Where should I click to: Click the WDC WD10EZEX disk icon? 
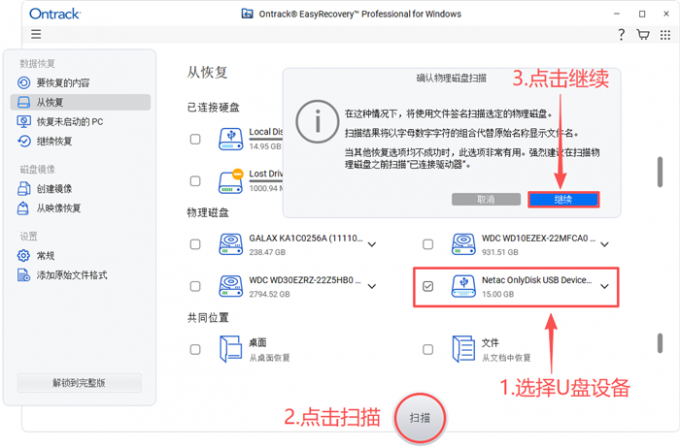click(464, 244)
